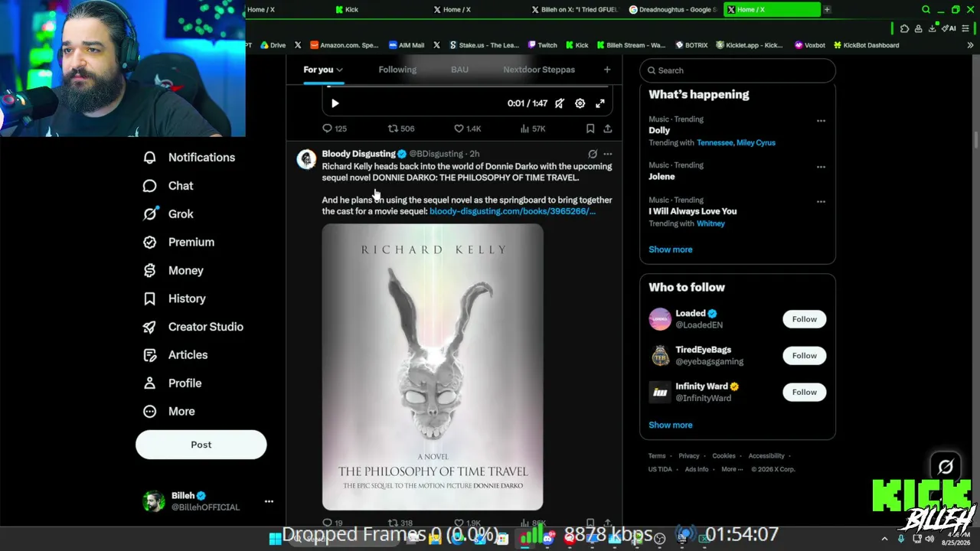
Task: Open the Miley Cyrus trending link
Action: click(x=756, y=143)
